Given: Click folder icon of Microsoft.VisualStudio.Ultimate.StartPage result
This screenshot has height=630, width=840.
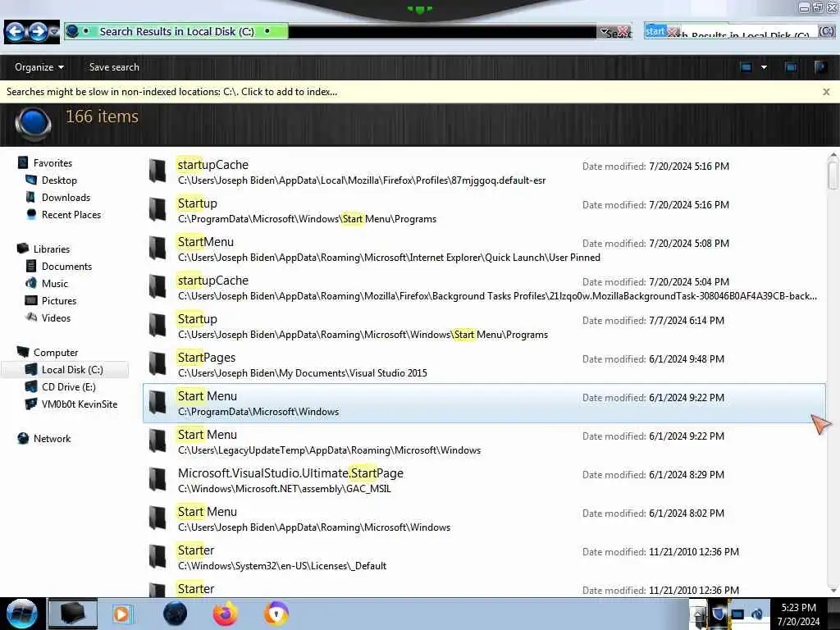Looking at the screenshot, I should 157,479.
